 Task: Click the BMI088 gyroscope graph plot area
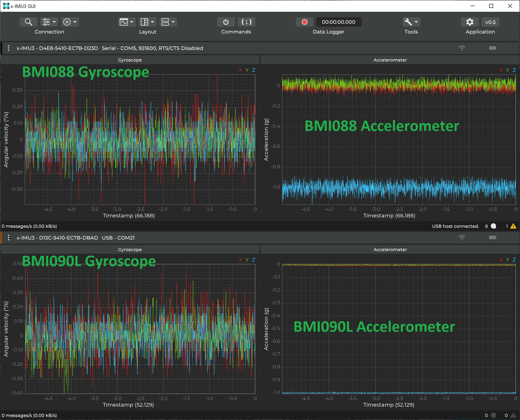[140, 140]
